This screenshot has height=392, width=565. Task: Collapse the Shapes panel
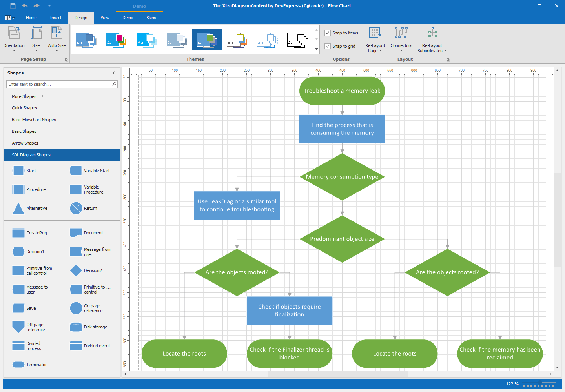[113, 73]
